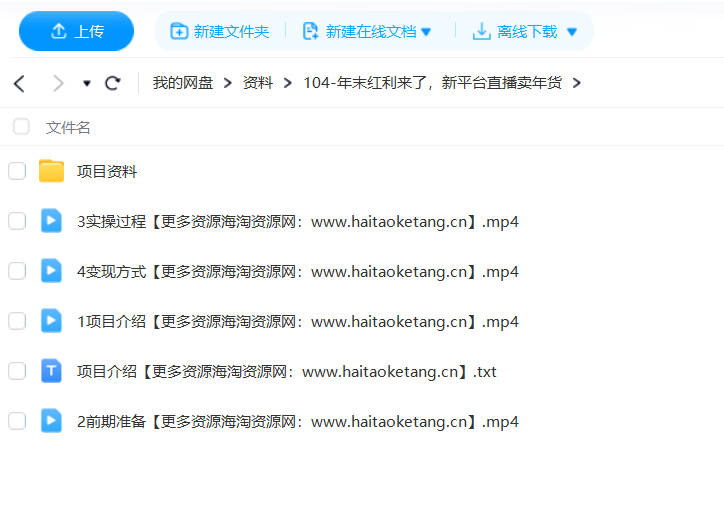Click the 1项目介绍 video file icon
The height and width of the screenshot is (513, 724).
tap(51, 320)
